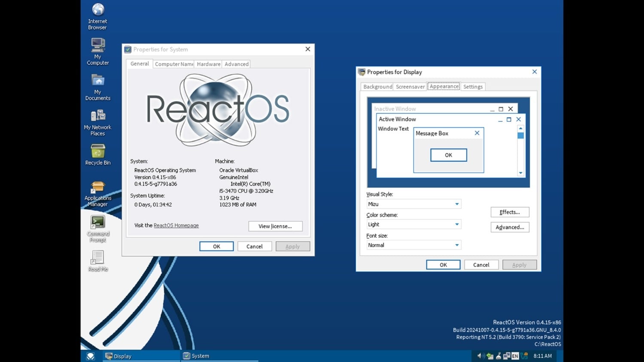Click the taskbar clock showing 8:11 AM
The image size is (644, 362).
[x=543, y=356]
